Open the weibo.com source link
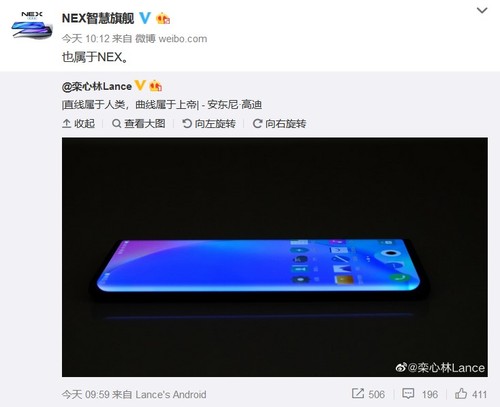 [x=183, y=39]
